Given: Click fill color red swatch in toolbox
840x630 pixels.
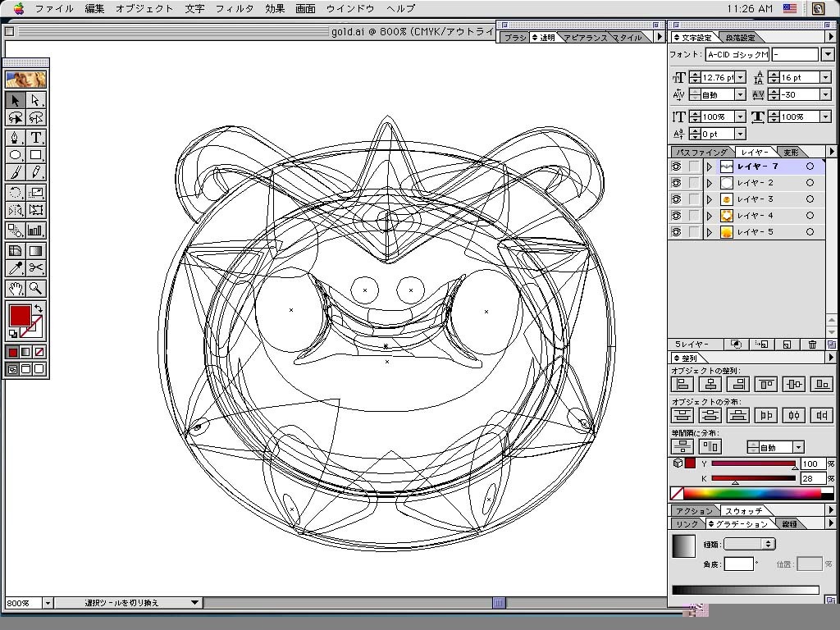Looking at the screenshot, I should 20,316.
